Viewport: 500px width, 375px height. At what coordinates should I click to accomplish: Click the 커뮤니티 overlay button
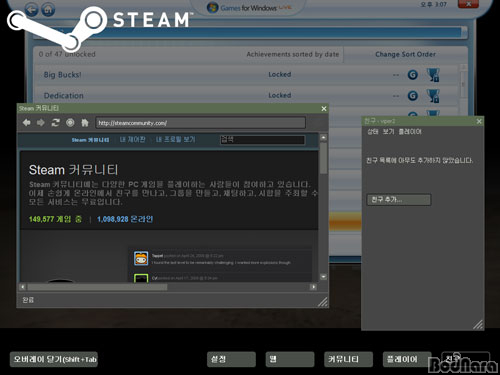(x=348, y=359)
